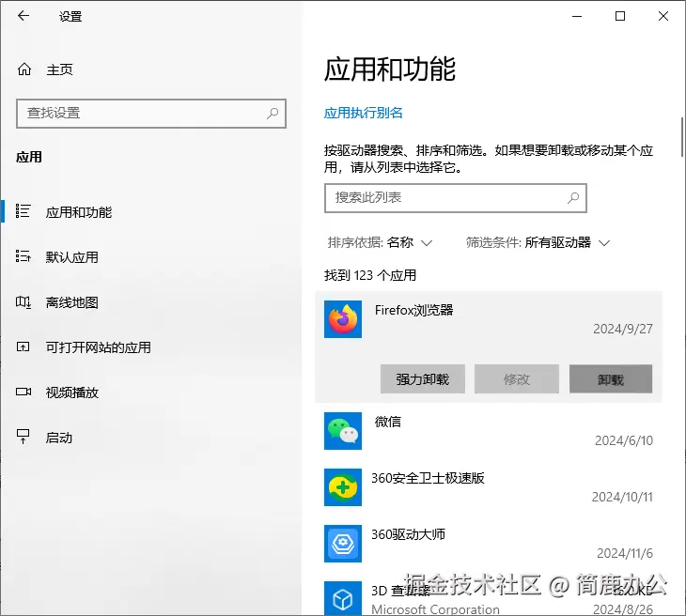The image size is (686, 616).
Task: Maximize the 设置 window
Action: click(x=620, y=16)
